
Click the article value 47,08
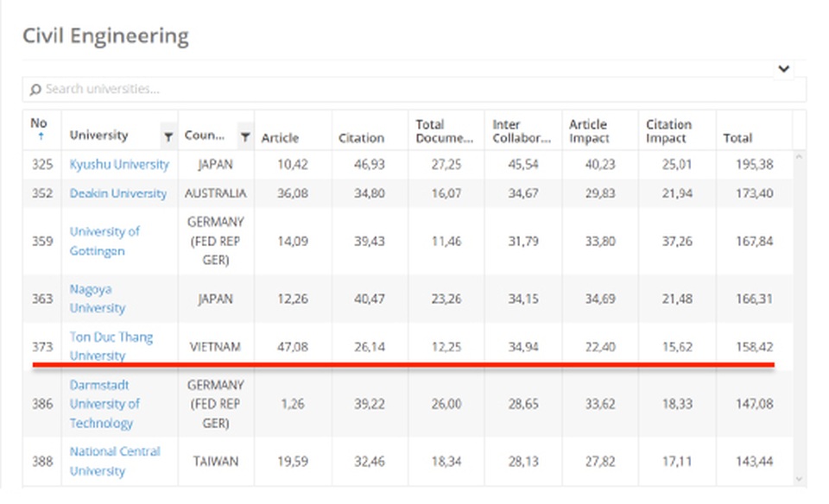pos(293,347)
